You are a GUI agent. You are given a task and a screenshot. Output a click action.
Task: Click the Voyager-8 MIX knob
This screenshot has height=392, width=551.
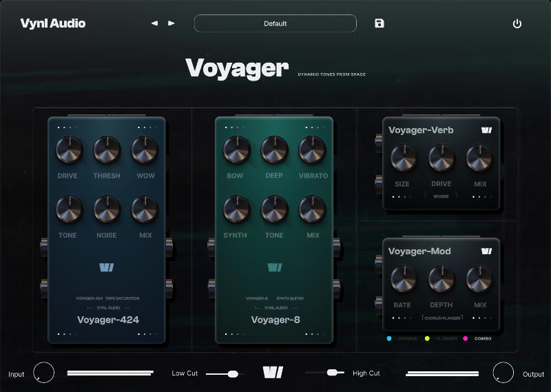[x=312, y=209]
